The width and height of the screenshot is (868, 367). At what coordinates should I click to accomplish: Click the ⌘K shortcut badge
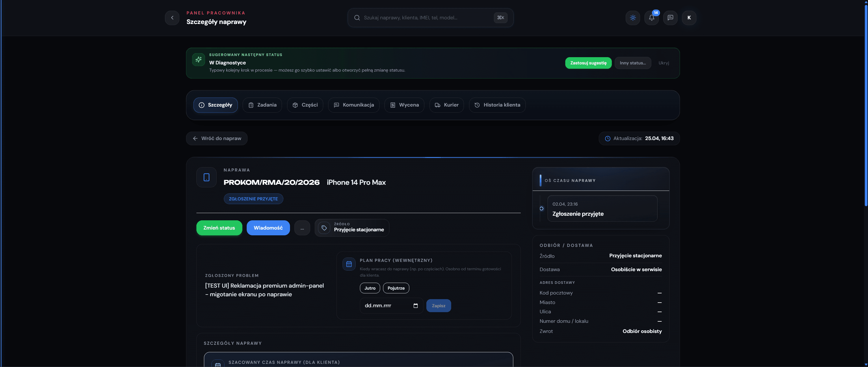click(500, 18)
